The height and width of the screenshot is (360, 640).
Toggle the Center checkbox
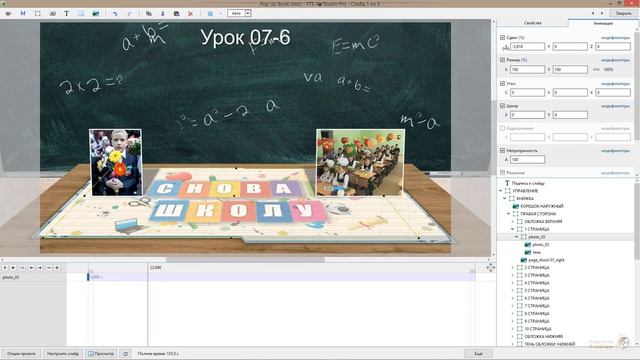[502, 106]
